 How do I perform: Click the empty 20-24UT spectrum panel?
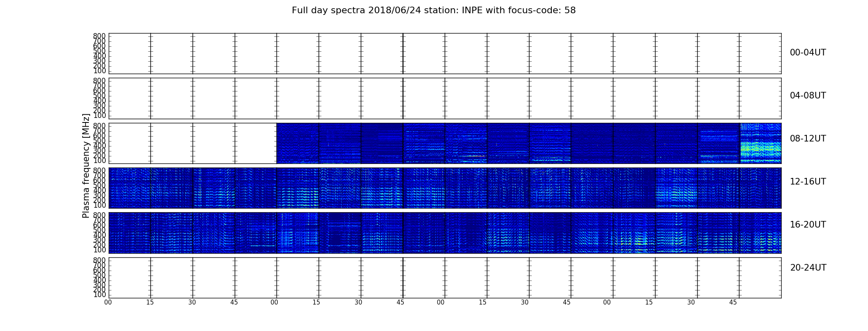445,278
